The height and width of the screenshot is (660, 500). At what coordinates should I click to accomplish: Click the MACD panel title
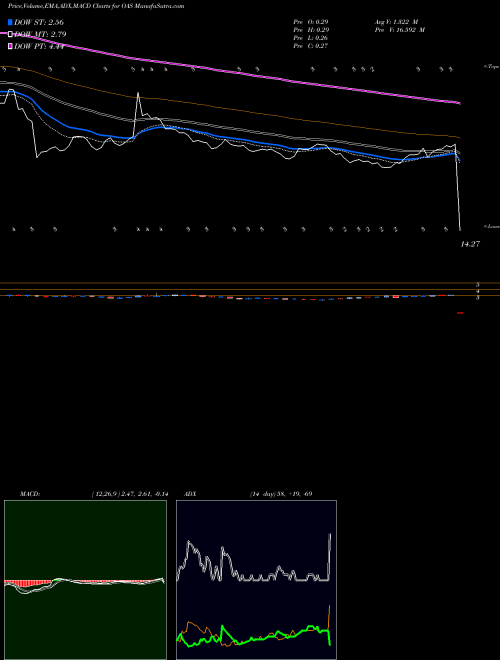(29, 494)
